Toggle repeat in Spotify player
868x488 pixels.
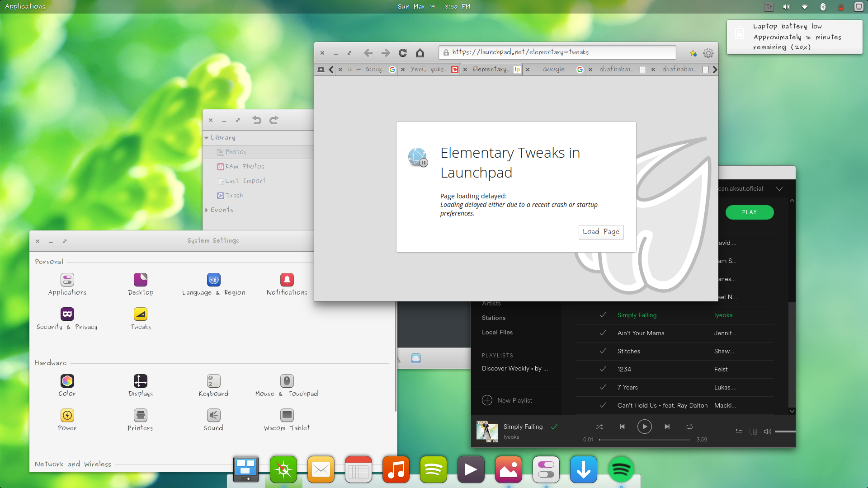point(690,427)
